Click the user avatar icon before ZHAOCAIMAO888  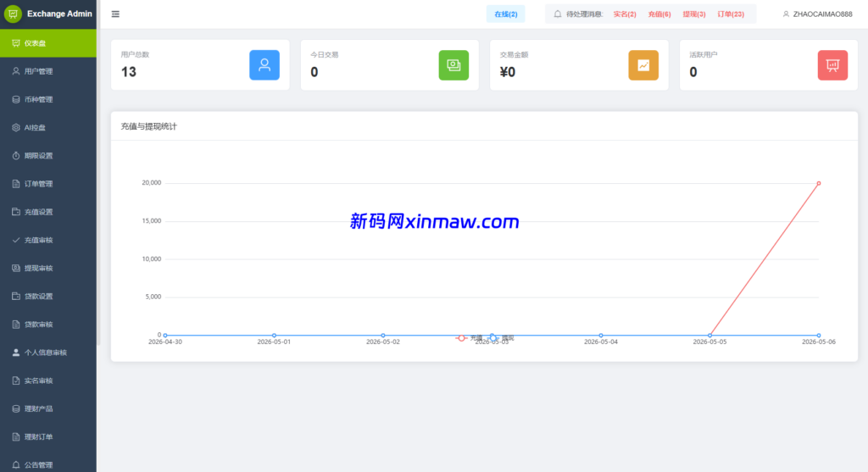pos(786,14)
